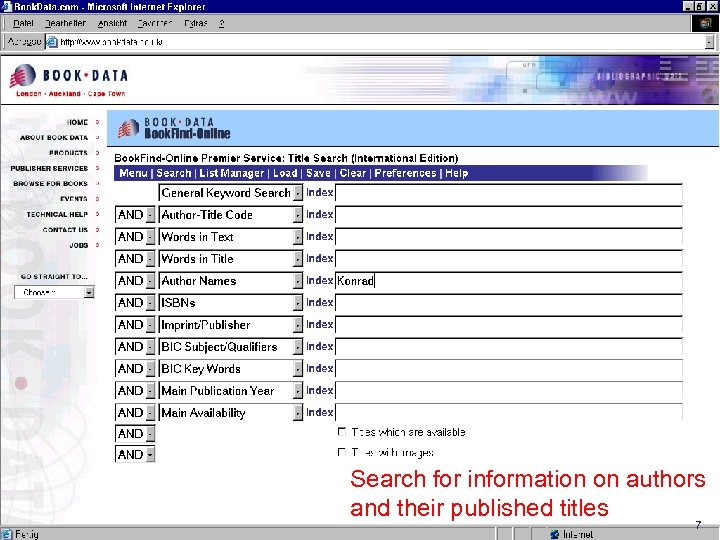The image size is (720, 540).
Task: Click Help in the BookFind toolbar
Action: (x=456, y=173)
